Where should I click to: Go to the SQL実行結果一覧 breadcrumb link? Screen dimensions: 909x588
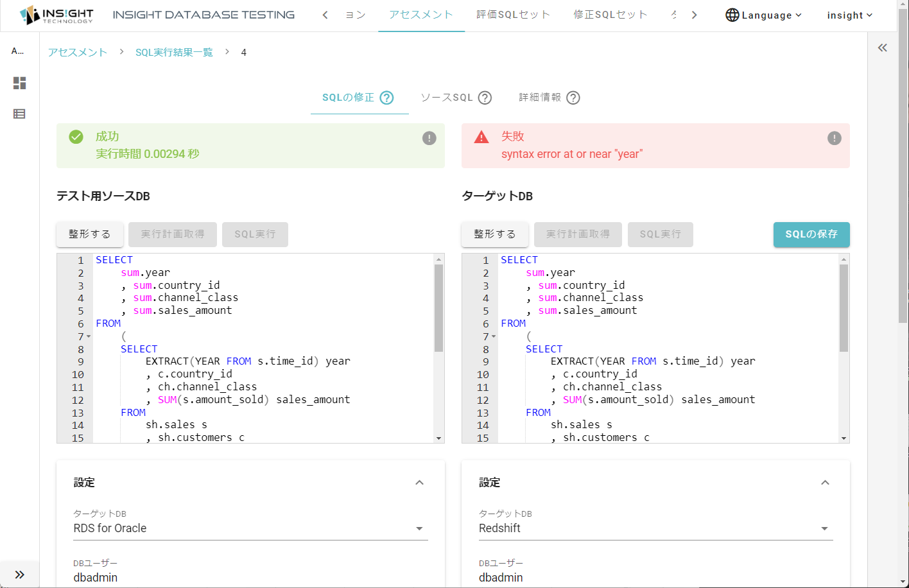tap(174, 52)
